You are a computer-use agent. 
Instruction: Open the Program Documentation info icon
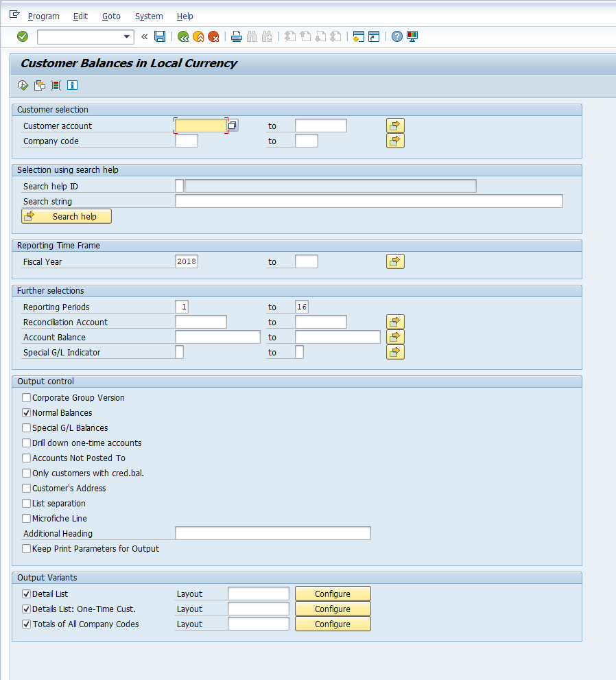(72, 85)
